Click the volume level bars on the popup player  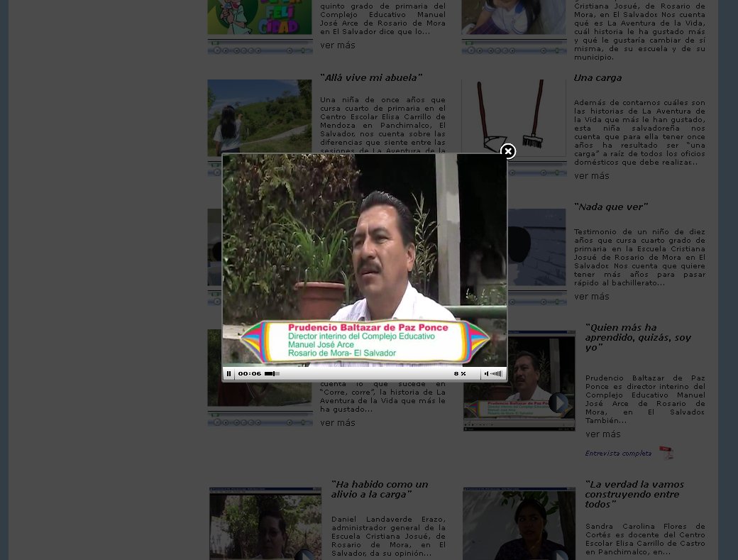click(x=496, y=373)
